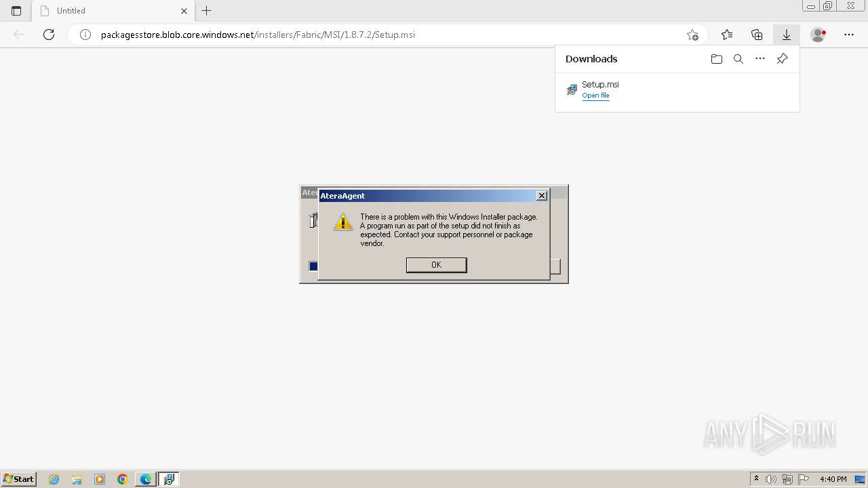
Task: Search downloads with the magnifier icon
Action: tap(738, 59)
